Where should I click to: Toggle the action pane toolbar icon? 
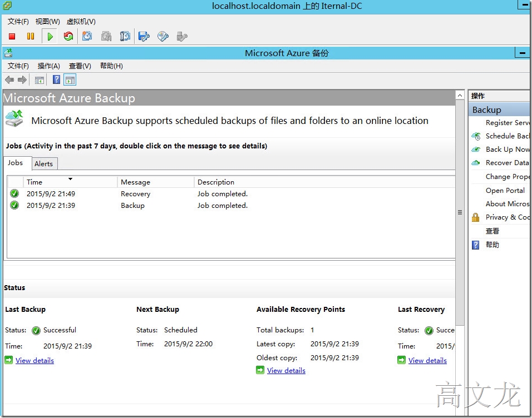point(70,81)
